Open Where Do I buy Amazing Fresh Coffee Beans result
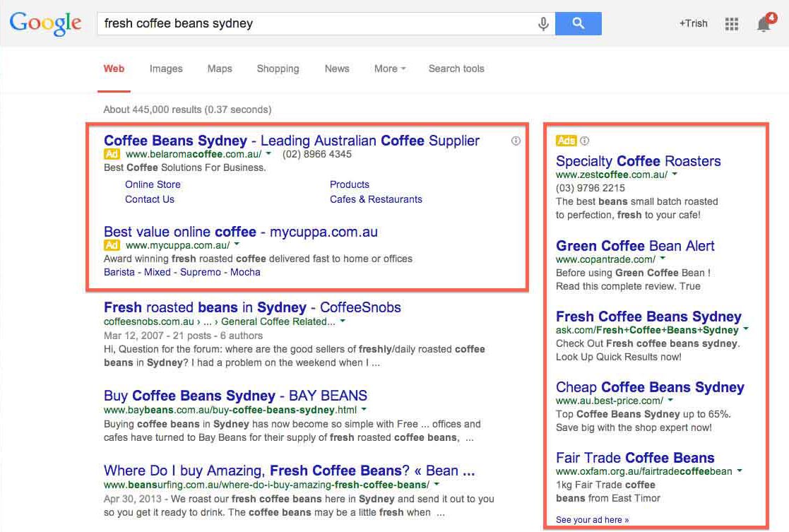This screenshot has width=789, height=532. pyautogui.click(x=290, y=471)
